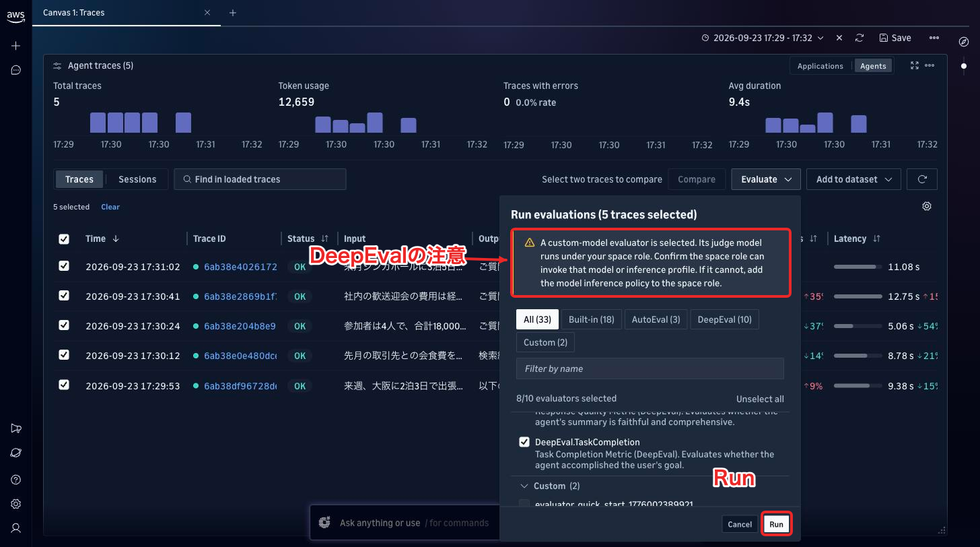Switch to the Traces tab

pyautogui.click(x=79, y=179)
